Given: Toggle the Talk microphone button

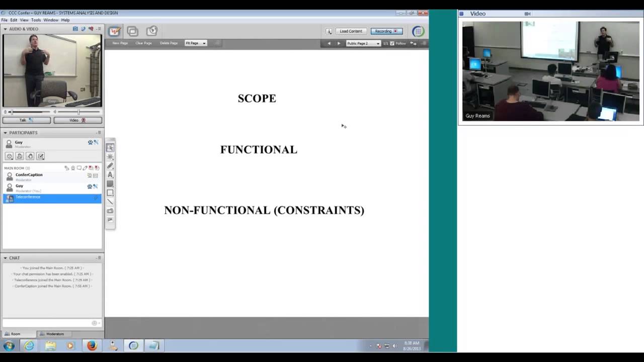Looking at the screenshot, I should 27,120.
